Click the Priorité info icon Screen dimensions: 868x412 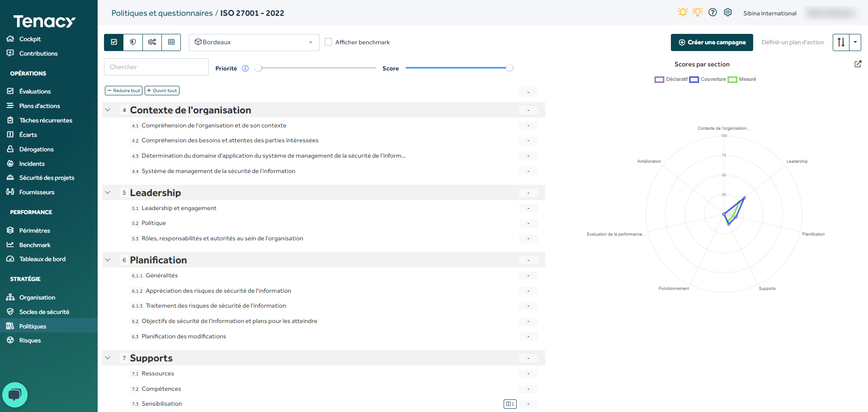pos(245,69)
